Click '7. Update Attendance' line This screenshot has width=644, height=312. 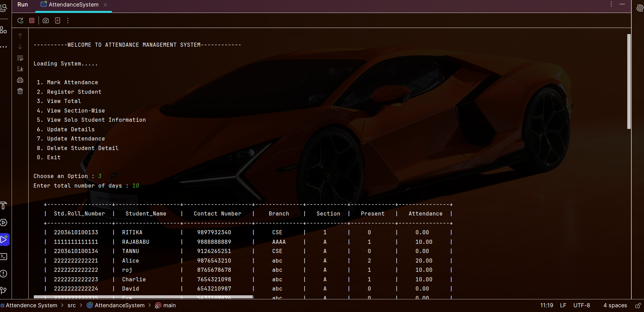point(71,139)
